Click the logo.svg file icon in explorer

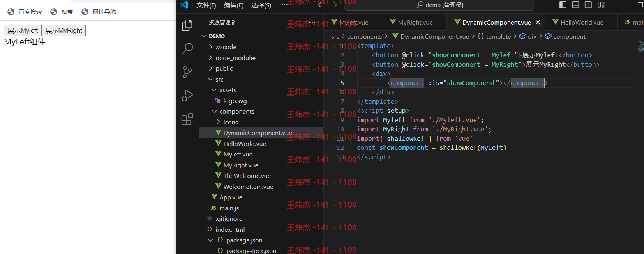coord(218,101)
